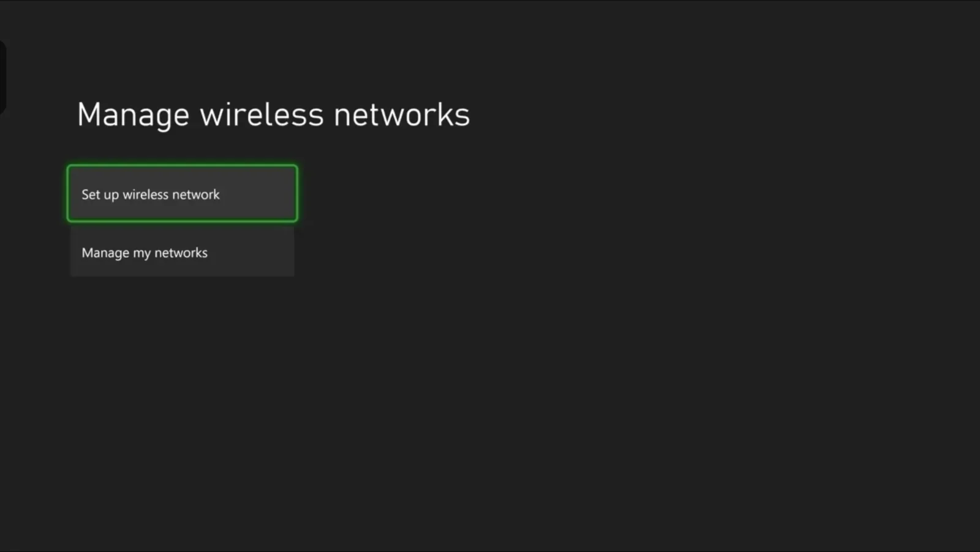Click the highlighted Set up wireless network option

pyautogui.click(x=182, y=194)
